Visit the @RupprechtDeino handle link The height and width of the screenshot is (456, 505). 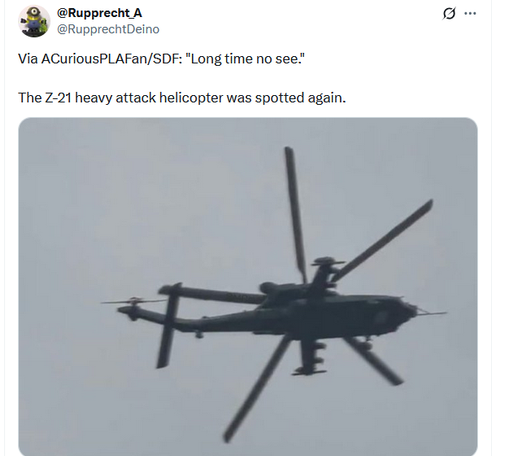coord(108,29)
